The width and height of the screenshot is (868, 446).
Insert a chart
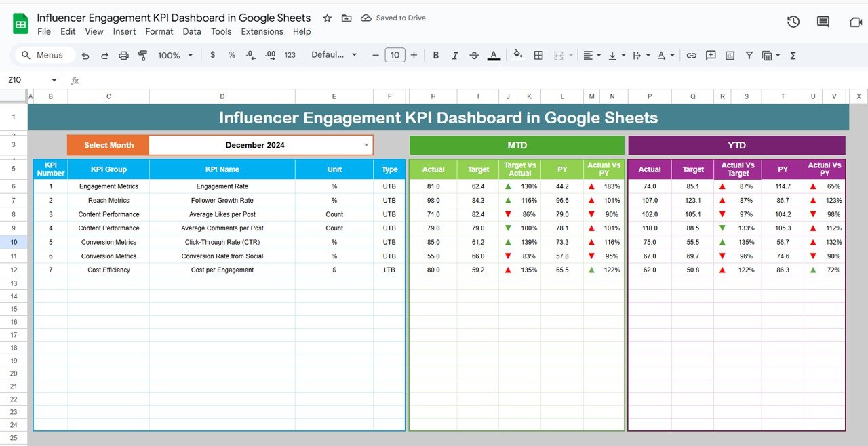pos(730,55)
